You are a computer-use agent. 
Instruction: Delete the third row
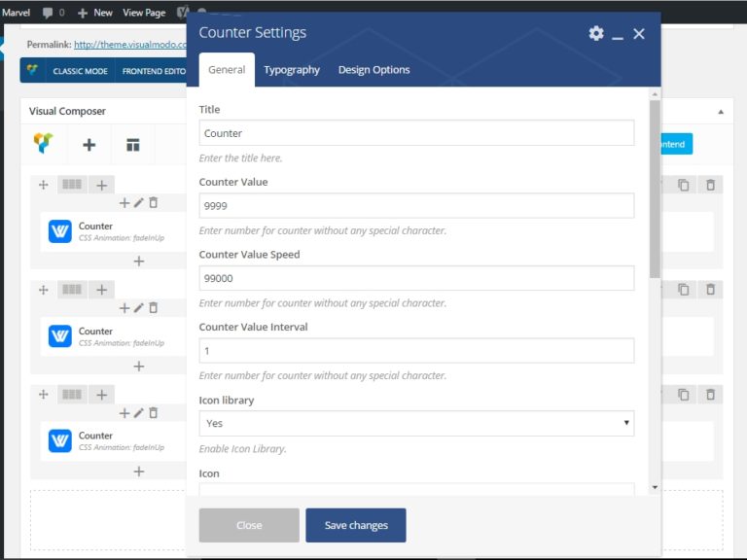710,395
